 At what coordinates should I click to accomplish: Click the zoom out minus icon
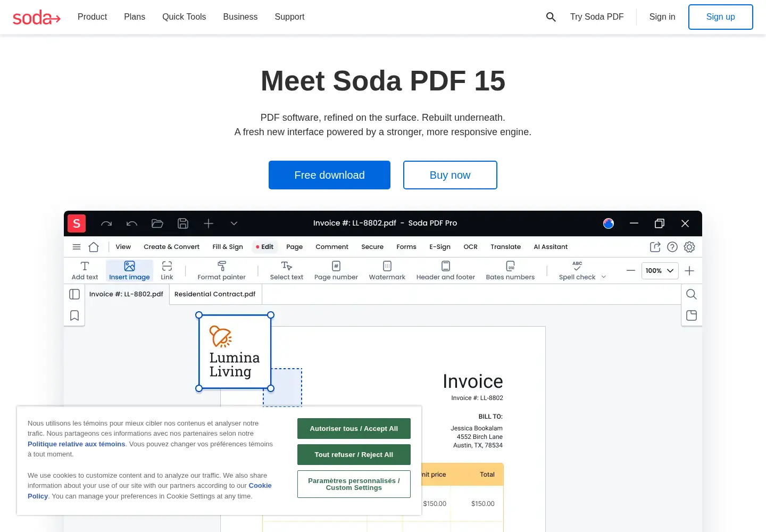point(631,271)
